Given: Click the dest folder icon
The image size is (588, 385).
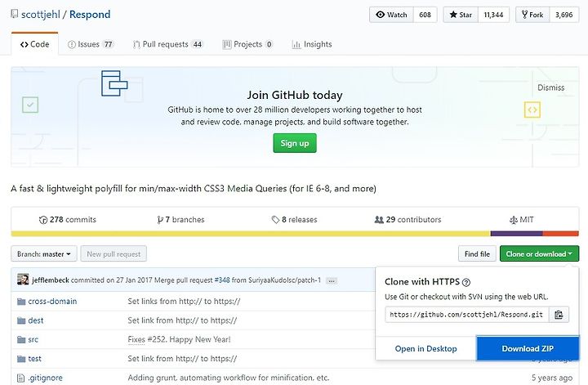Looking at the screenshot, I should point(21,320).
